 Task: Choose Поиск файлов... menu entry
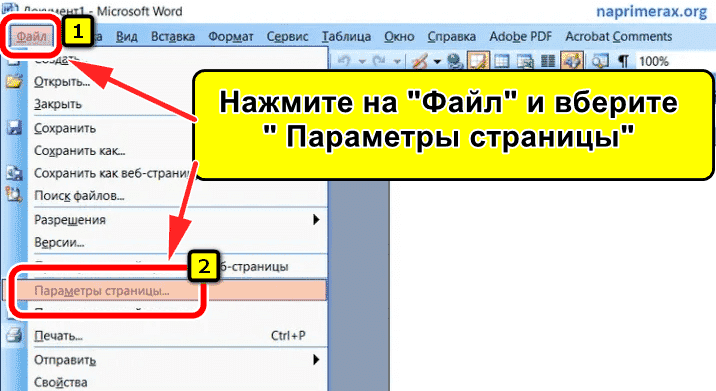pos(79,196)
